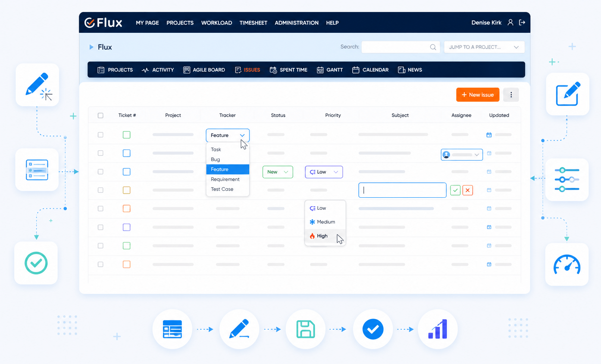
Task: Click the expand triangle beside Flux title
Action: click(91, 47)
